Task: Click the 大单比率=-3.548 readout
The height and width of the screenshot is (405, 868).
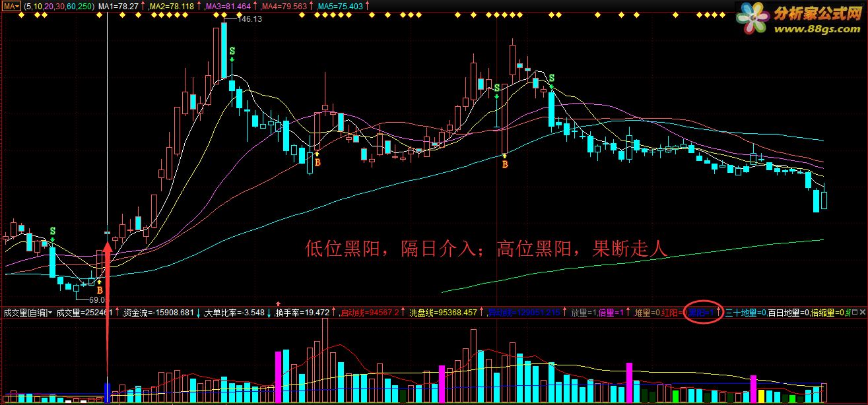Action: point(234,313)
